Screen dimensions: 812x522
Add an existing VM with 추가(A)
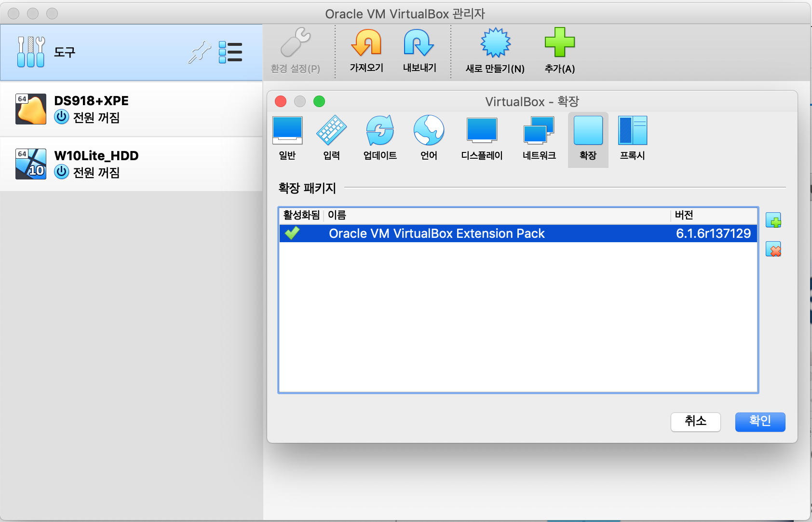560,51
